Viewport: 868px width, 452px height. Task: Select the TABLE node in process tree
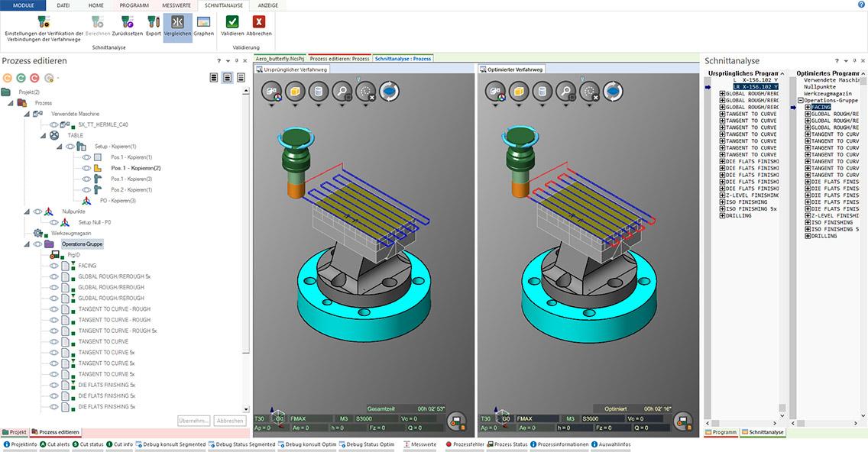point(76,135)
